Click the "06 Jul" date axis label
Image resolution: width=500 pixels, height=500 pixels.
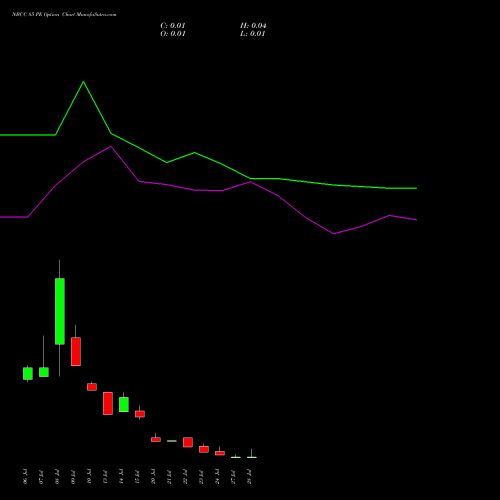(x=25, y=476)
